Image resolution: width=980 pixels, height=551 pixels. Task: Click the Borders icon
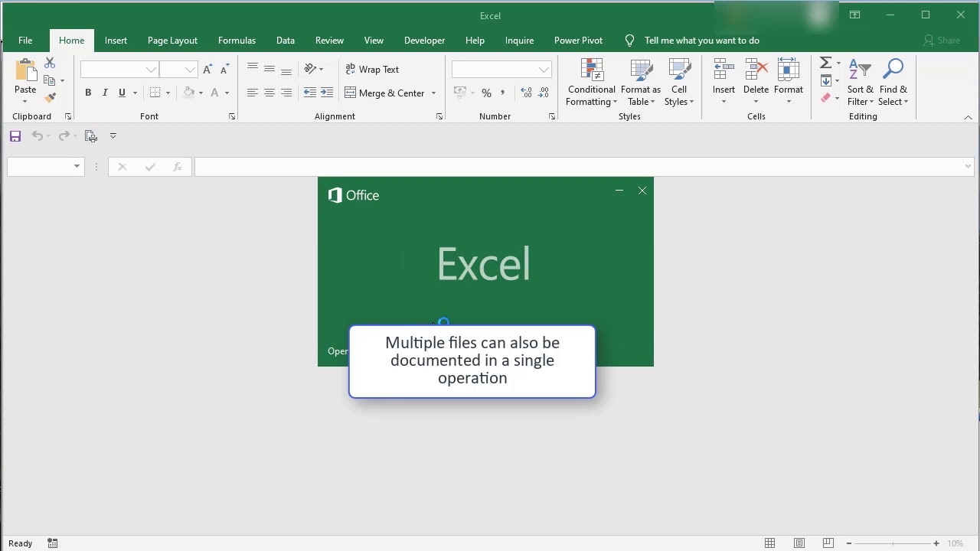click(x=155, y=93)
